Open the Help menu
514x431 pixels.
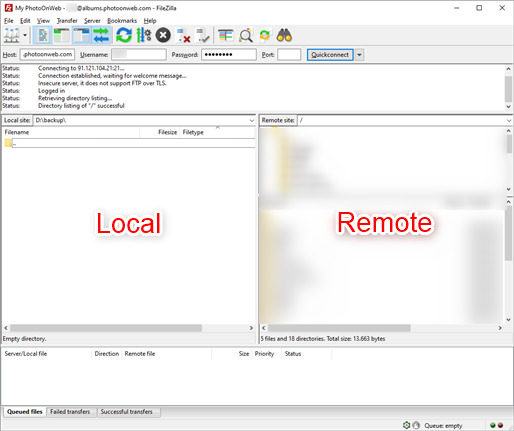[x=150, y=21]
